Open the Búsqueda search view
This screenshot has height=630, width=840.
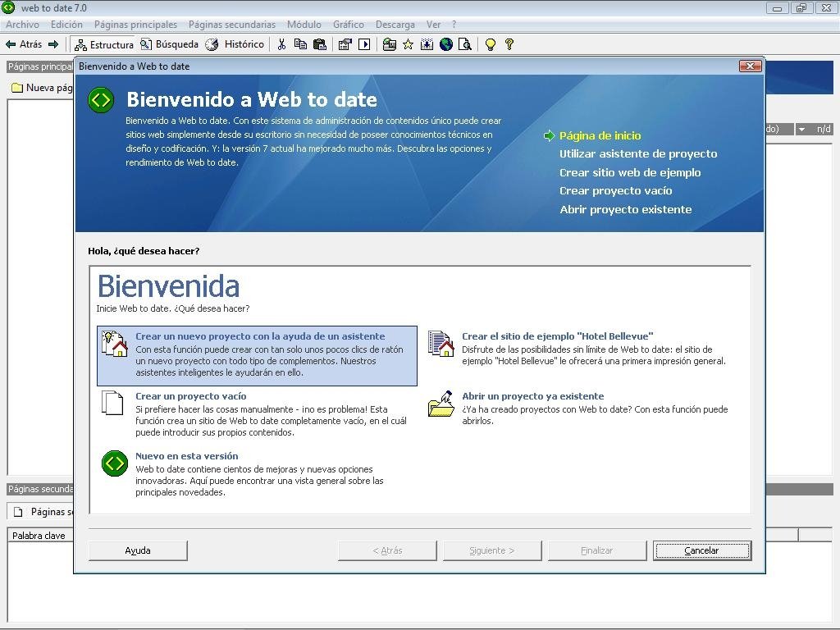pos(169,44)
